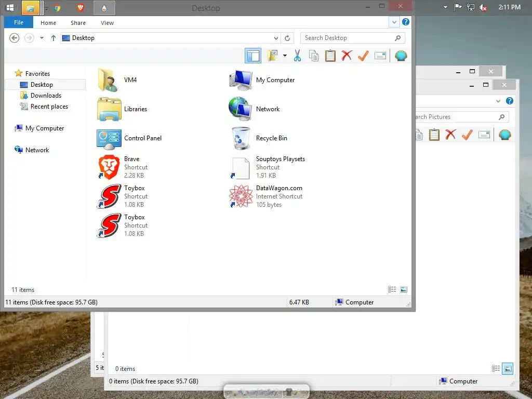
Task: Select the first Toybox shortcut
Action: pyautogui.click(x=123, y=196)
